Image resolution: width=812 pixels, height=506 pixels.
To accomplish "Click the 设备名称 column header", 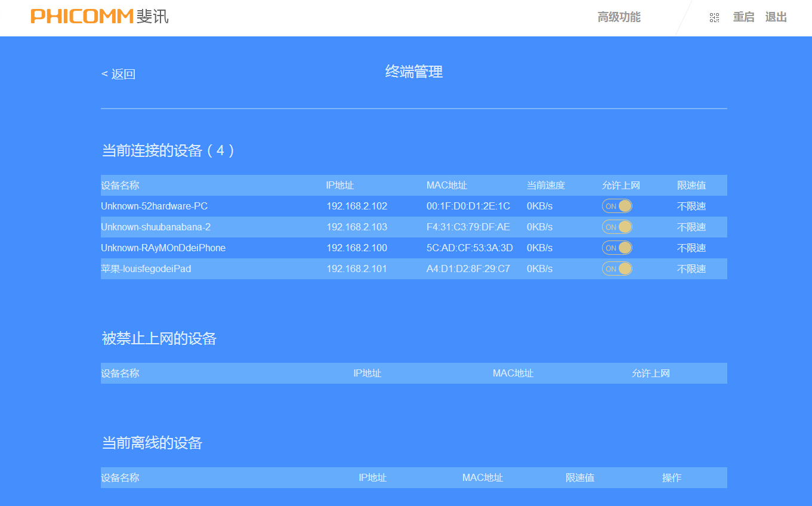I will point(120,185).
